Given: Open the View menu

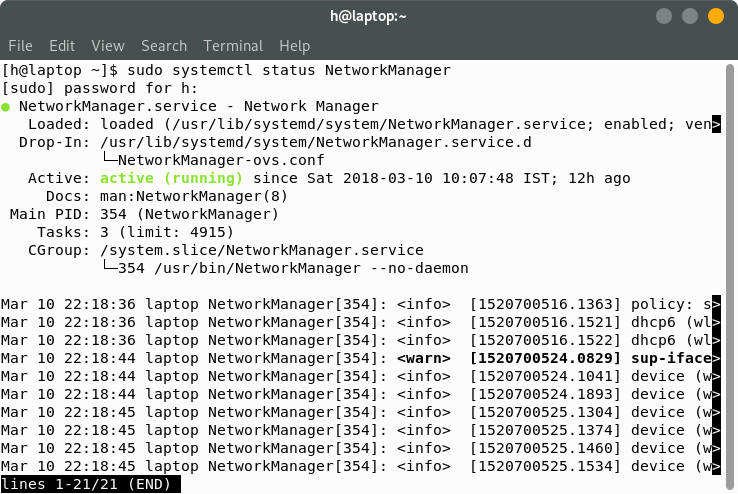Looking at the screenshot, I should 108,46.
